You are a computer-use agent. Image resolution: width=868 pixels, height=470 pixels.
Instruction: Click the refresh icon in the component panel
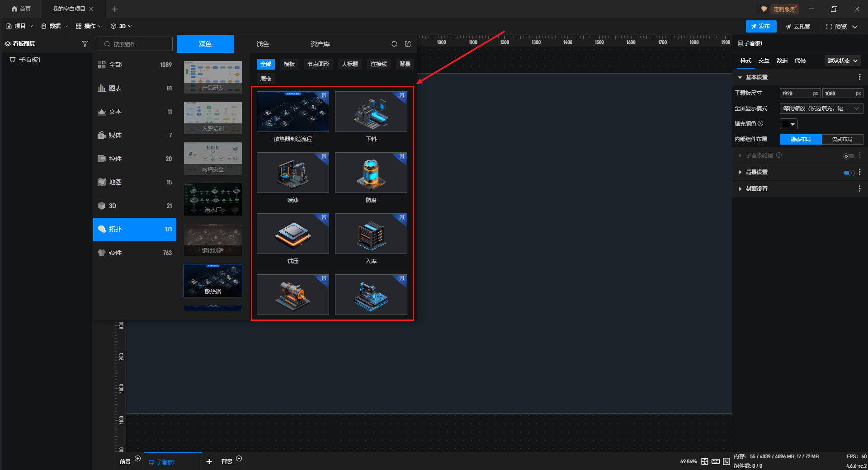click(x=394, y=44)
